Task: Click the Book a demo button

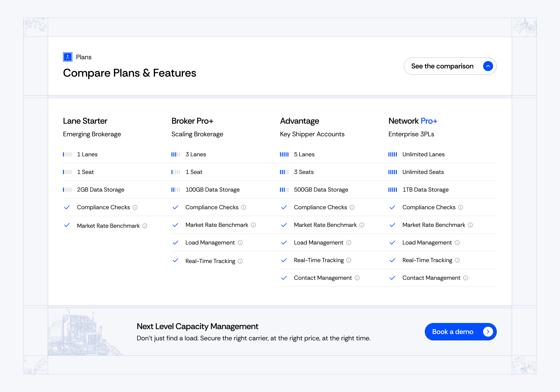Action: pos(460,331)
